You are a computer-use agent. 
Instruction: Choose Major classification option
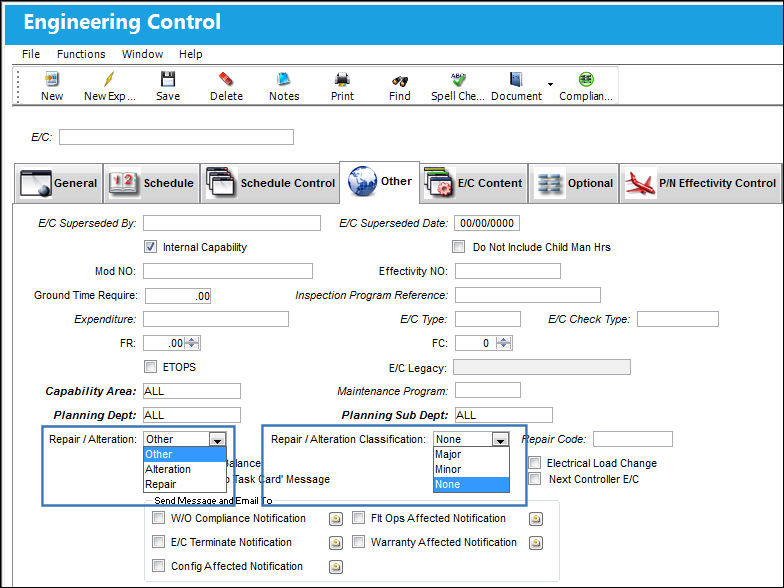point(471,454)
